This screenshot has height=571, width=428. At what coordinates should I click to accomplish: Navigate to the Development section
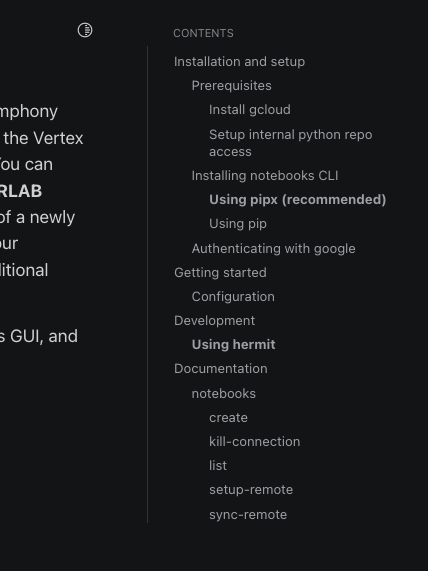point(214,320)
